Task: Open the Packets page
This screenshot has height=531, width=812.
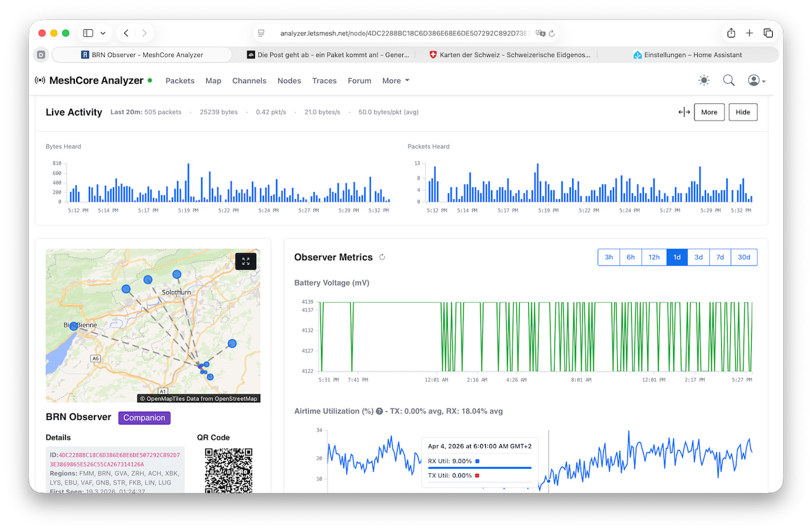Action: pos(180,81)
